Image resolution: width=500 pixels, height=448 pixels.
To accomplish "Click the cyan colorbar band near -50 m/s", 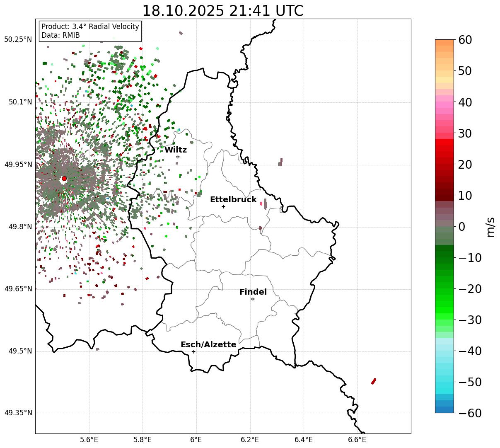I will coord(444,384).
